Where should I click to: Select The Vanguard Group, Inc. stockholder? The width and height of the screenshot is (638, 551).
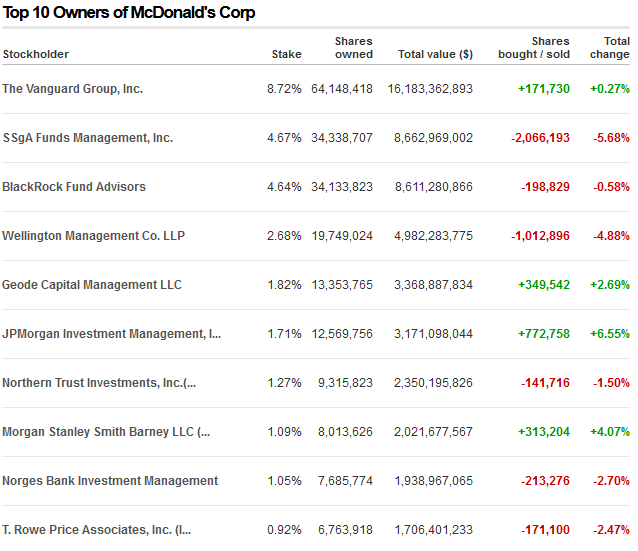[x=72, y=89]
